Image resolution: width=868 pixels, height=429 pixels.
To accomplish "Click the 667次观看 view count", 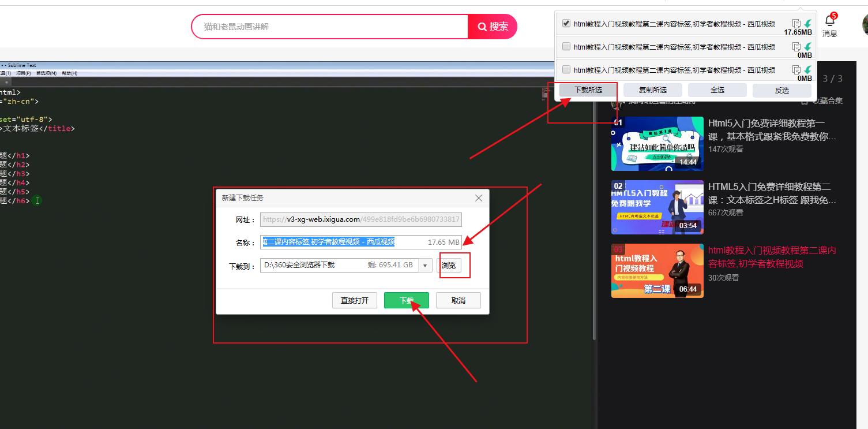I will coord(726,212).
